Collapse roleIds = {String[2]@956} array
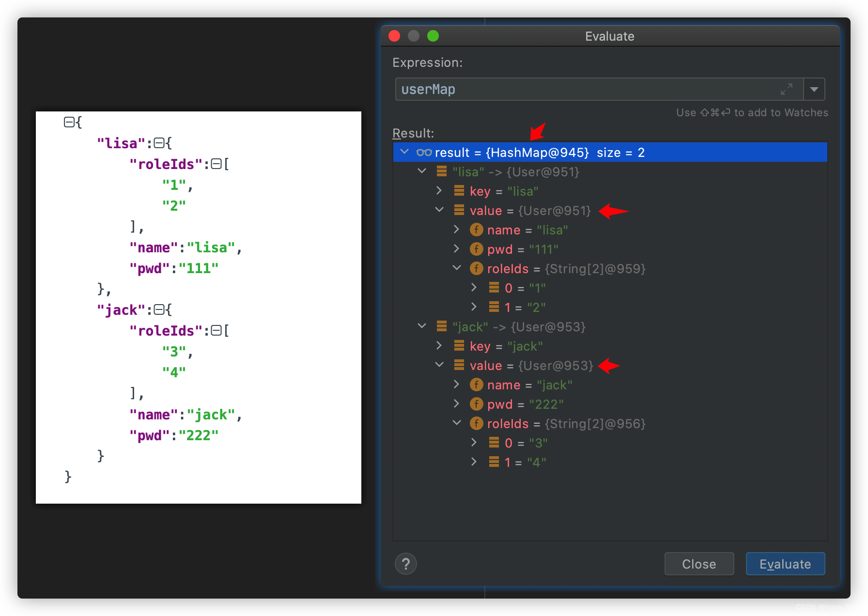This screenshot has width=868, height=616. pyautogui.click(x=457, y=423)
